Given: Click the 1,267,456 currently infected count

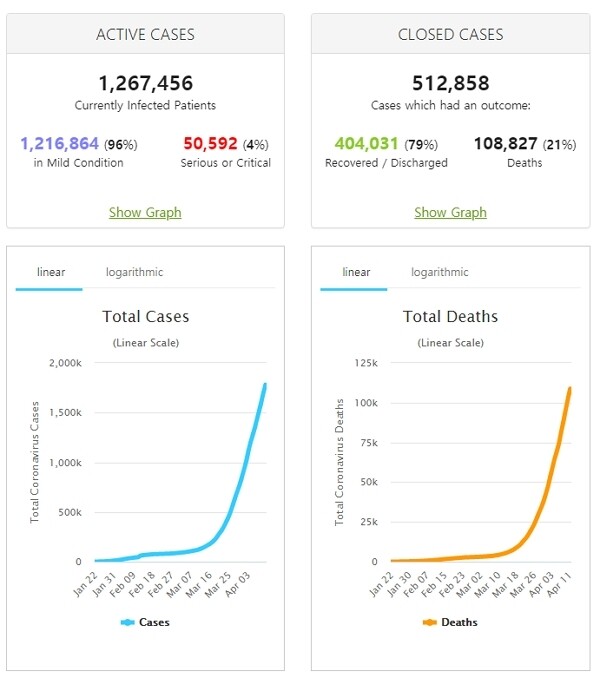Looking at the screenshot, I should click(x=145, y=83).
